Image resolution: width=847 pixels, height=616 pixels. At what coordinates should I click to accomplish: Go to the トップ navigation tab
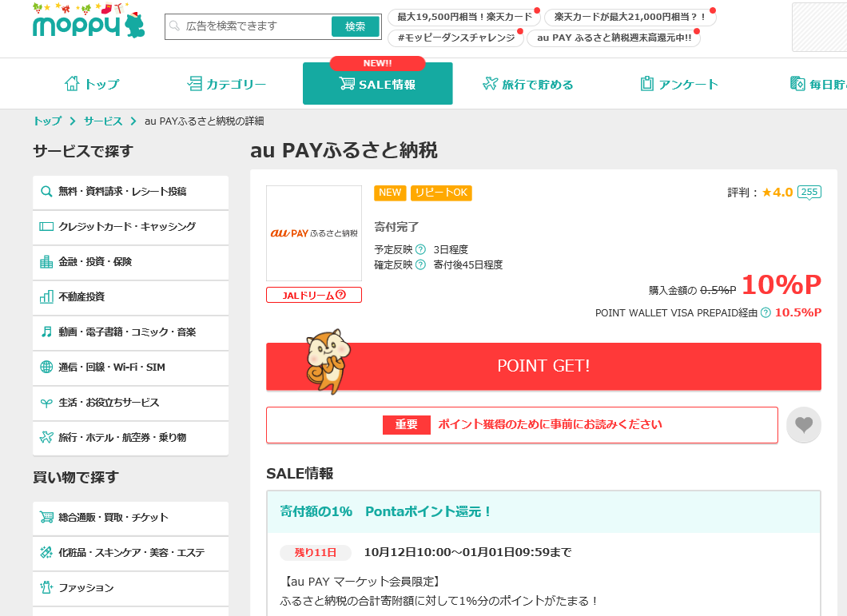92,84
